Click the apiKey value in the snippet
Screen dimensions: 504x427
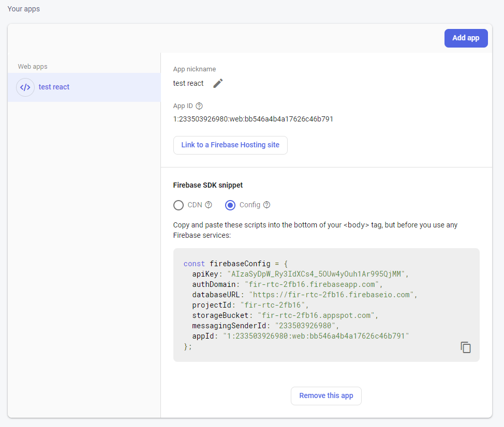pyautogui.click(x=316, y=274)
